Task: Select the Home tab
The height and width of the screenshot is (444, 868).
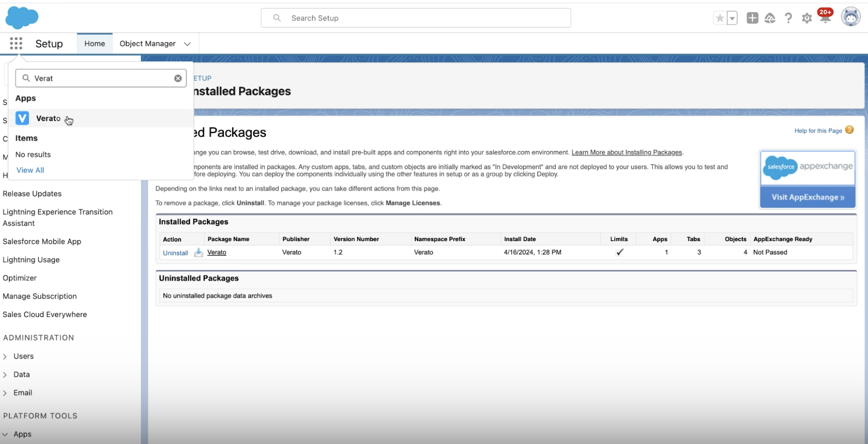Action: pyautogui.click(x=95, y=44)
